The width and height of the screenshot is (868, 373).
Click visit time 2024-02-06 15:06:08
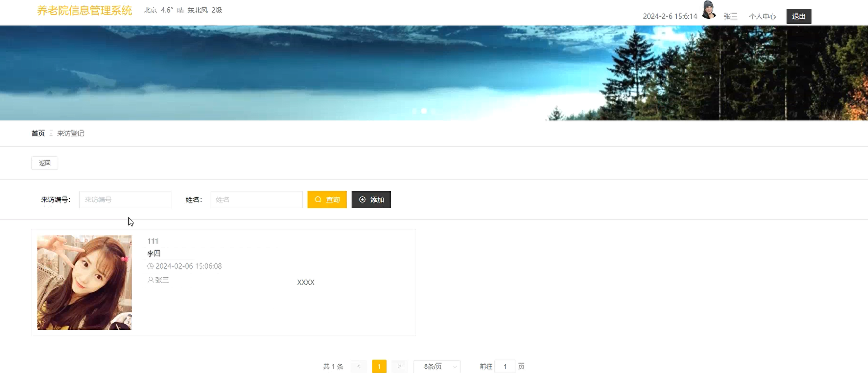(189, 266)
